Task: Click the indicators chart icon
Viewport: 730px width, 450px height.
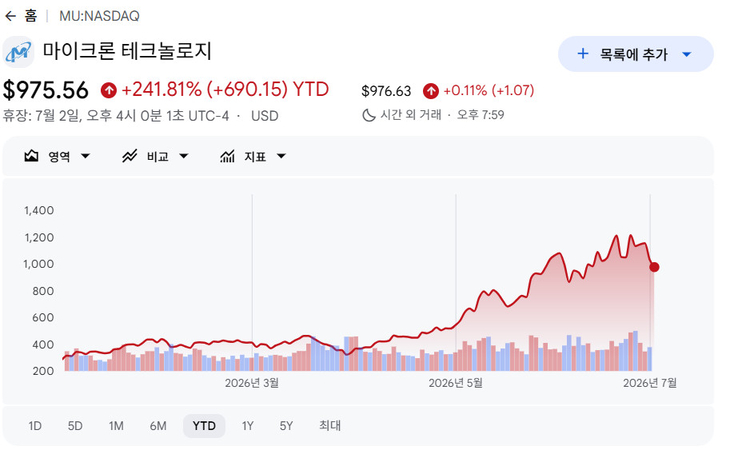Action: point(227,156)
